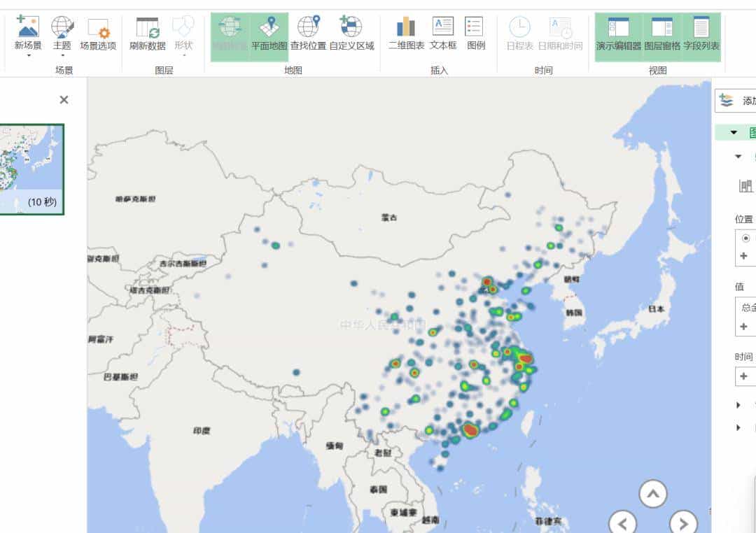Click the right pan arrow on the map

(x=682, y=522)
